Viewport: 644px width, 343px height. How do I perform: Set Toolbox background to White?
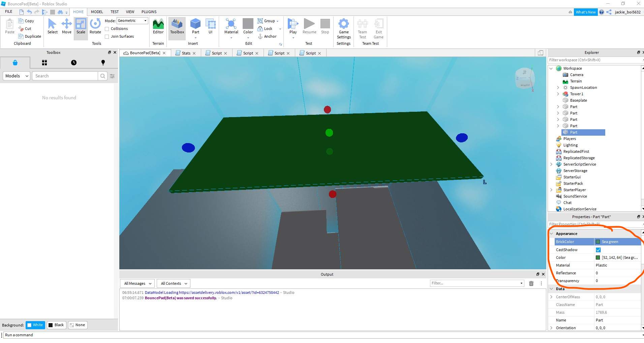click(x=35, y=325)
